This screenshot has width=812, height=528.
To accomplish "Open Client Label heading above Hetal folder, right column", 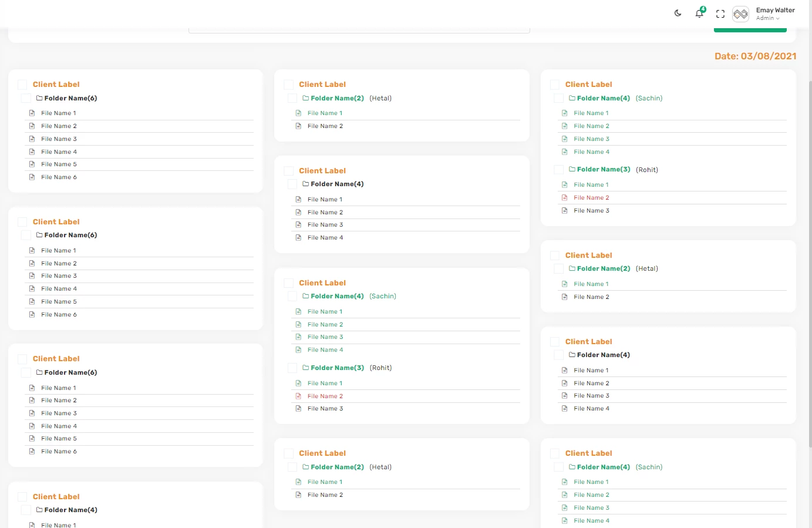I will 589,255.
